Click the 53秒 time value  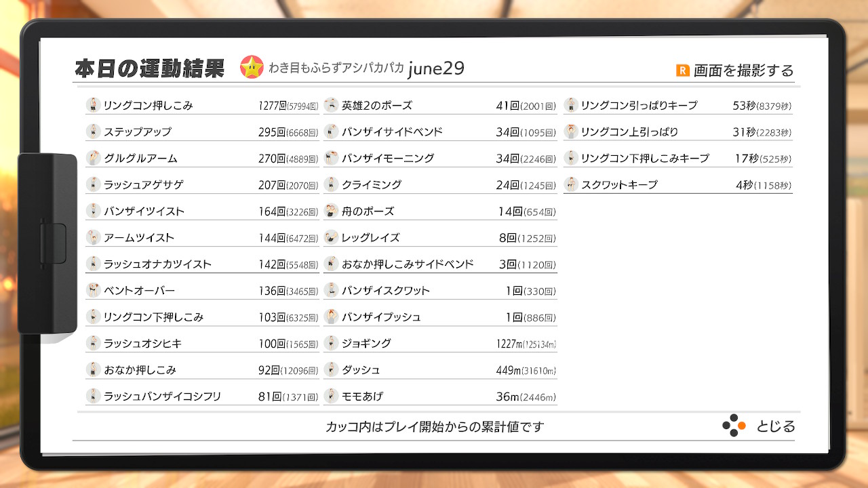744,106
